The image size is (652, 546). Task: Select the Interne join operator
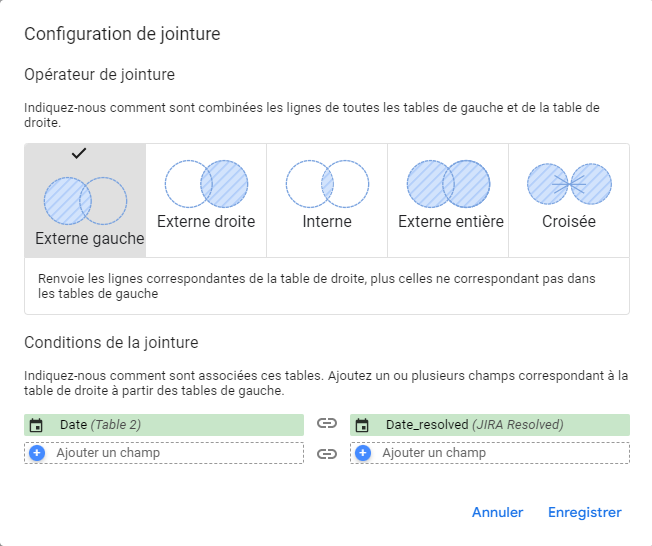point(327,200)
